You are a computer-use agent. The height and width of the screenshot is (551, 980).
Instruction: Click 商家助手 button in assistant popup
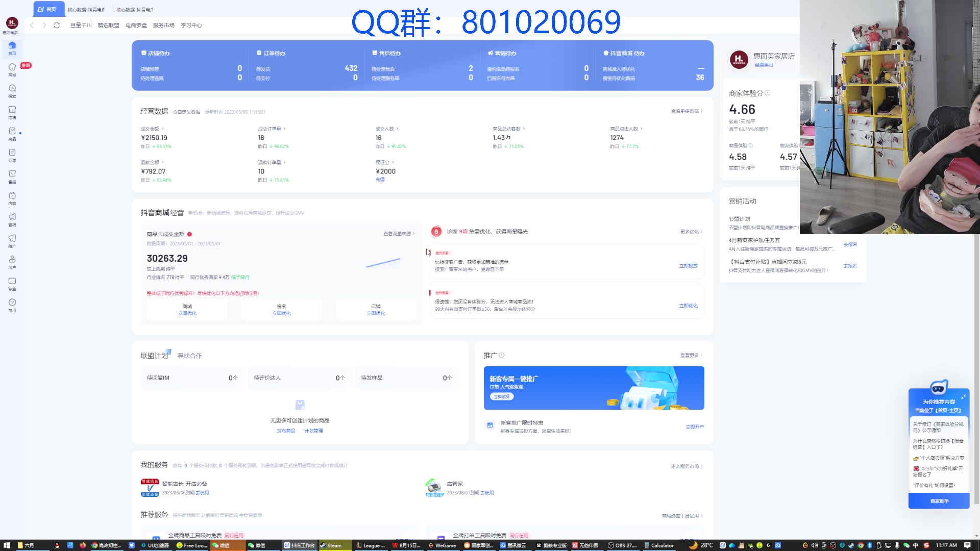939,501
